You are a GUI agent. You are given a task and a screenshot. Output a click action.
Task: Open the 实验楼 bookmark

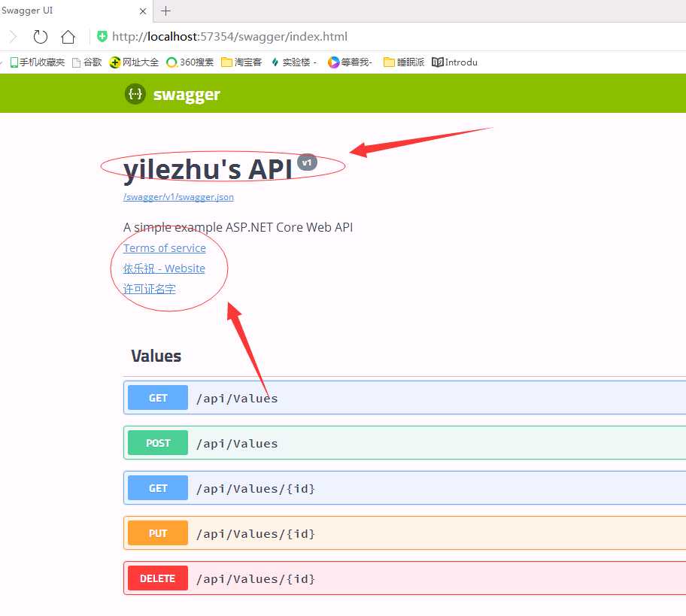click(293, 62)
